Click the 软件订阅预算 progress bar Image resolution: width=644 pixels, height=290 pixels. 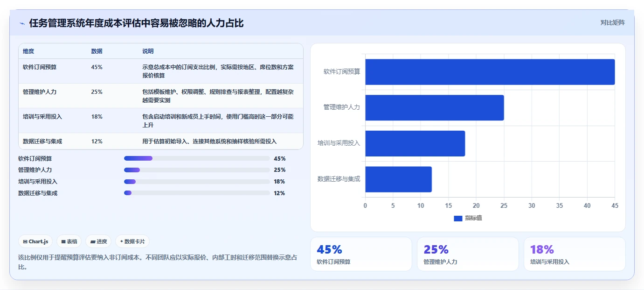pyautogui.click(x=197, y=158)
